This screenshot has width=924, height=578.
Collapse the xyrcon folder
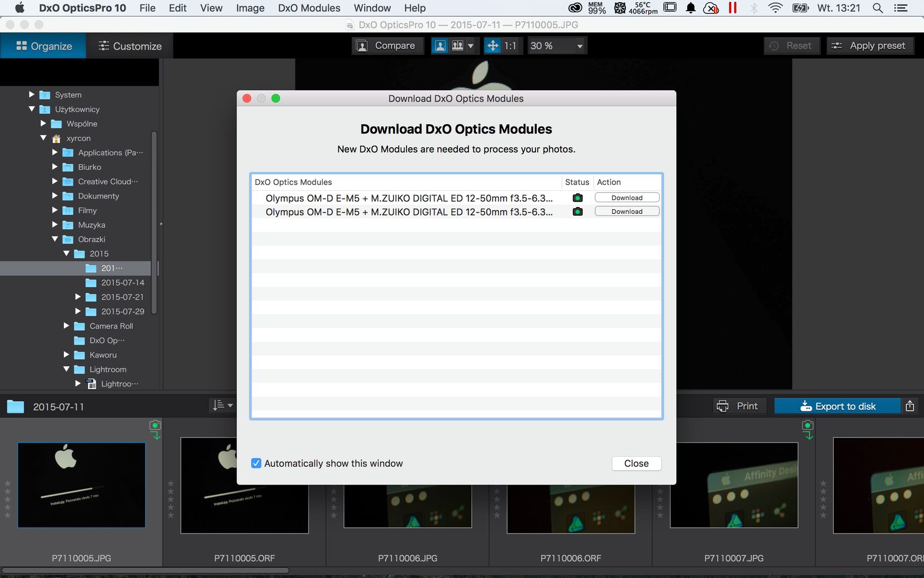point(44,138)
